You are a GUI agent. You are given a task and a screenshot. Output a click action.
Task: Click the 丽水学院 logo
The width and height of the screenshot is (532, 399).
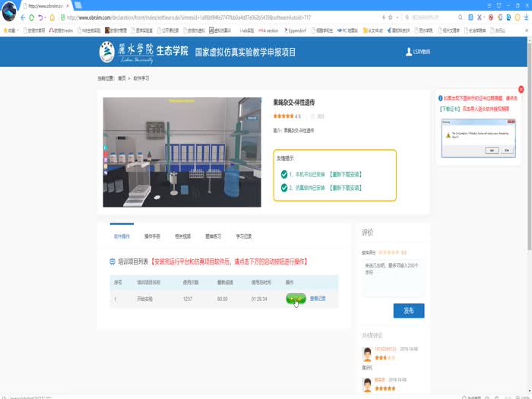126,52
